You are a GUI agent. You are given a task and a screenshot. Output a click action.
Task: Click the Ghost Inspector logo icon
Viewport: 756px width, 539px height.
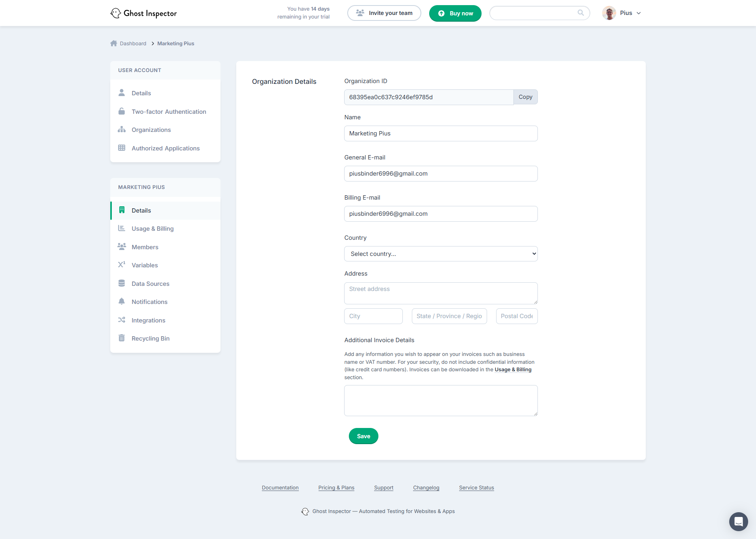pos(115,13)
